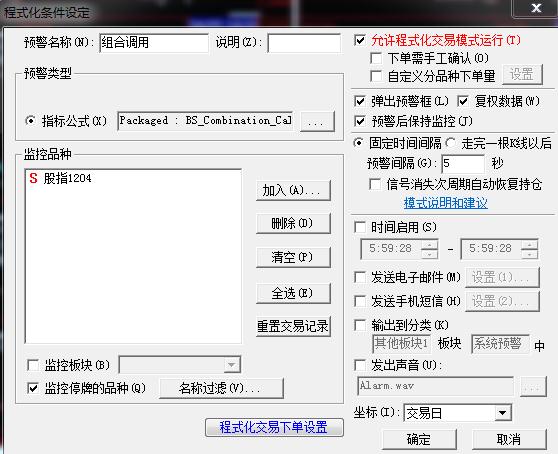Open formula browse button beside Packaged field
Viewport: 558px width, 454px height.
(317, 121)
